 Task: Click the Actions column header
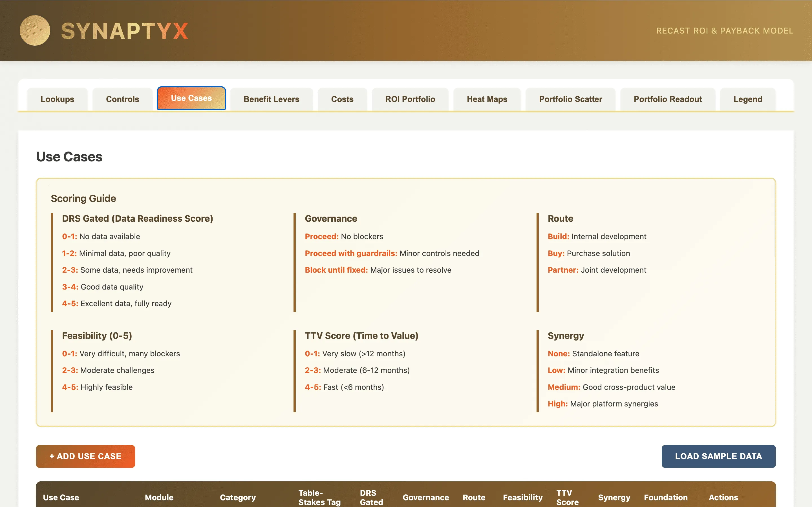(723, 497)
